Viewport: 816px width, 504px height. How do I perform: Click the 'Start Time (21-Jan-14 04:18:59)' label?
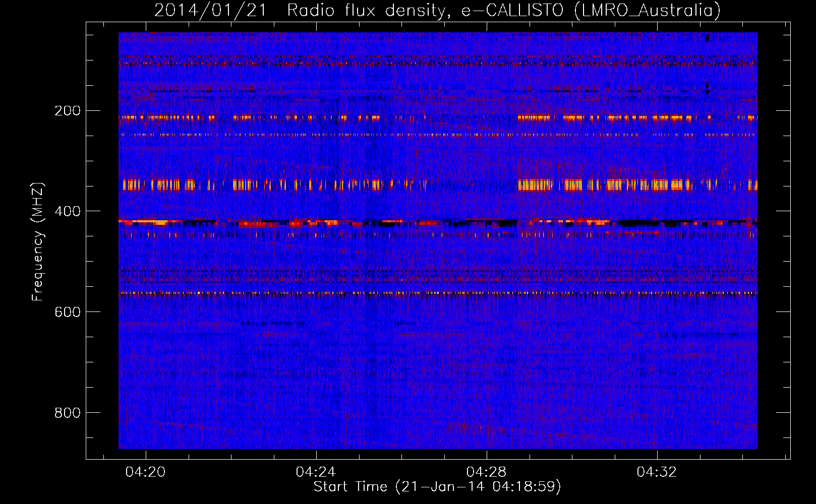click(437, 487)
